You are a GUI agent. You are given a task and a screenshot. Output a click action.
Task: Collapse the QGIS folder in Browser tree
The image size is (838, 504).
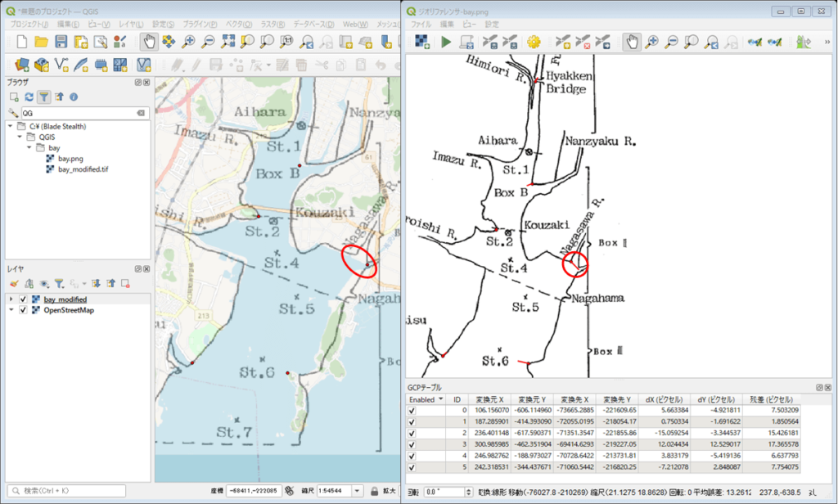pyautogui.click(x=20, y=137)
